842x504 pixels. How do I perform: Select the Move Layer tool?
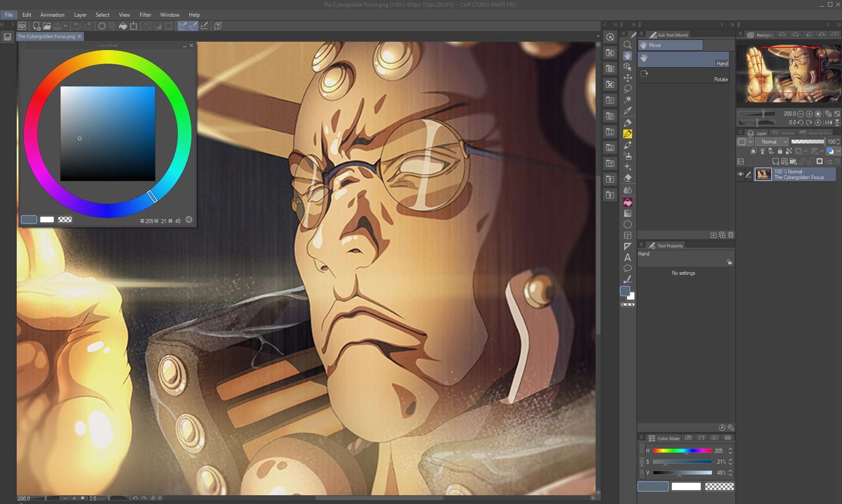[x=627, y=78]
